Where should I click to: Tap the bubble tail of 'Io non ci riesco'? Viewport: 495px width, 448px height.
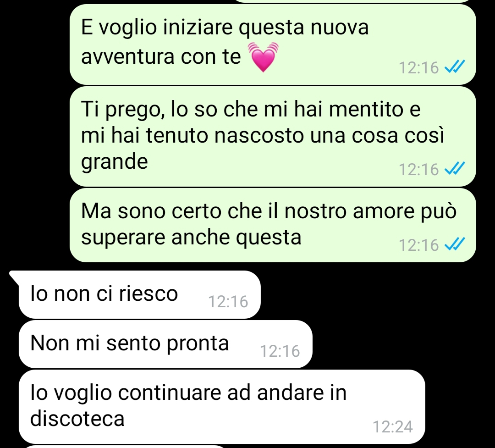point(14,276)
